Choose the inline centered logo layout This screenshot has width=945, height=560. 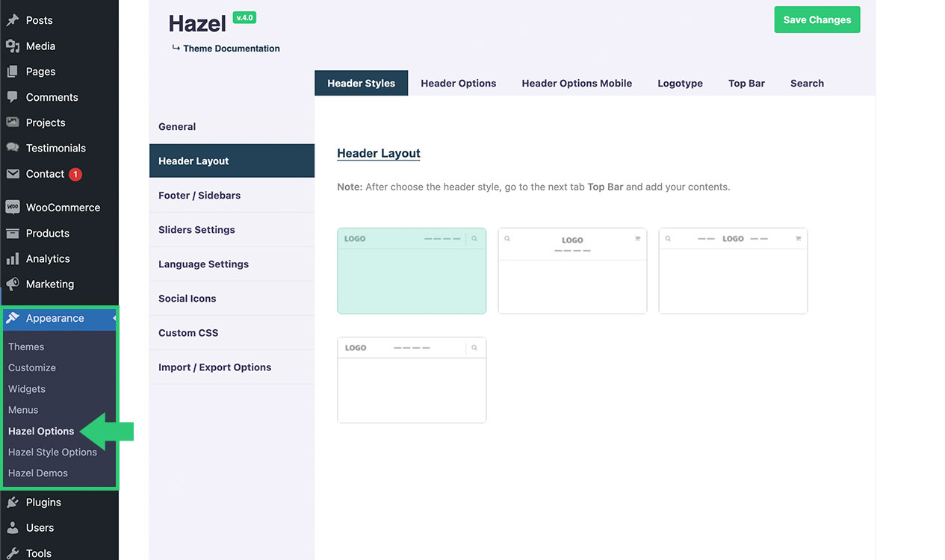733,271
